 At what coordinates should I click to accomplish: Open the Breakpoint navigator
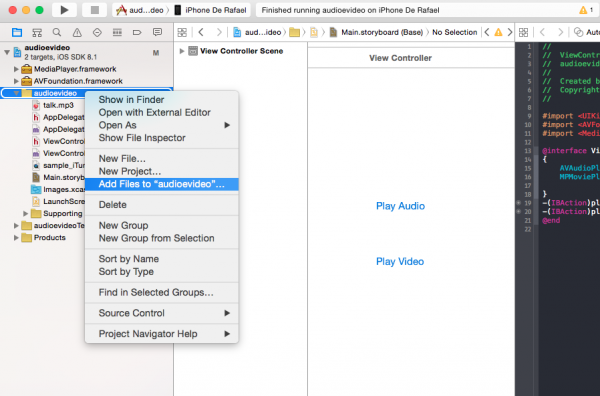click(137, 33)
